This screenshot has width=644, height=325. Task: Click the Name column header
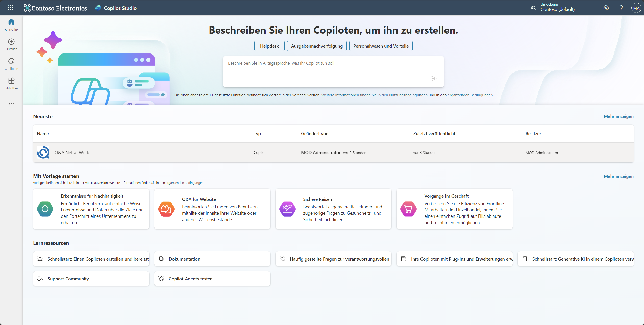click(x=43, y=134)
